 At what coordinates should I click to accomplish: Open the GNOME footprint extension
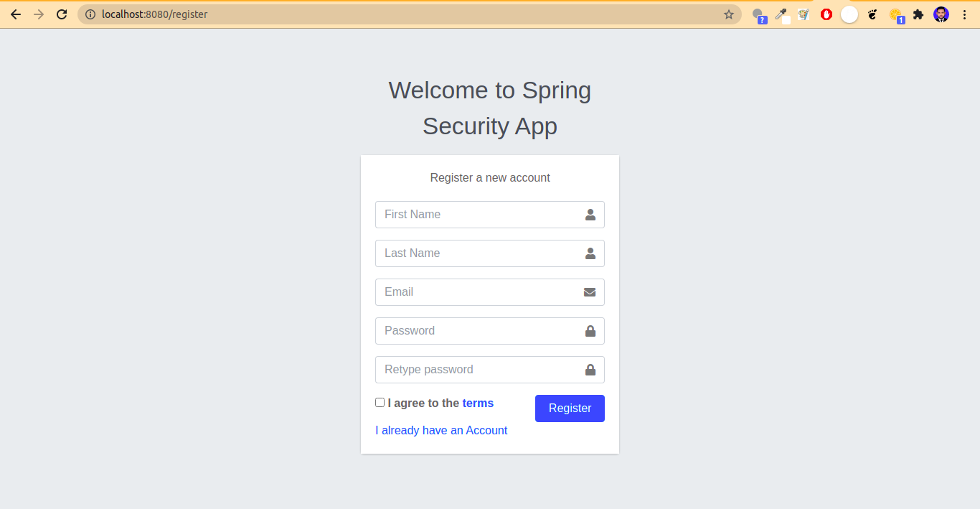coord(872,14)
